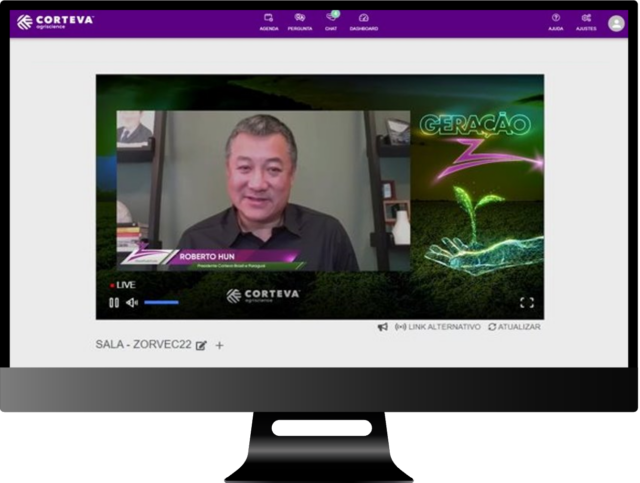The image size is (640, 483).
Task: Open the Agenda menu item
Action: pyautogui.click(x=268, y=21)
